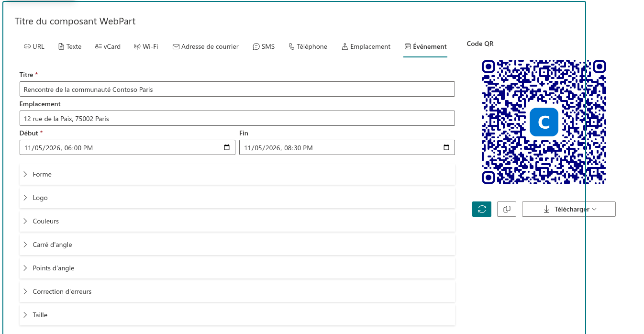Open the Téléphone tab
This screenshot has width=644, height=334.
click(308, 47)
